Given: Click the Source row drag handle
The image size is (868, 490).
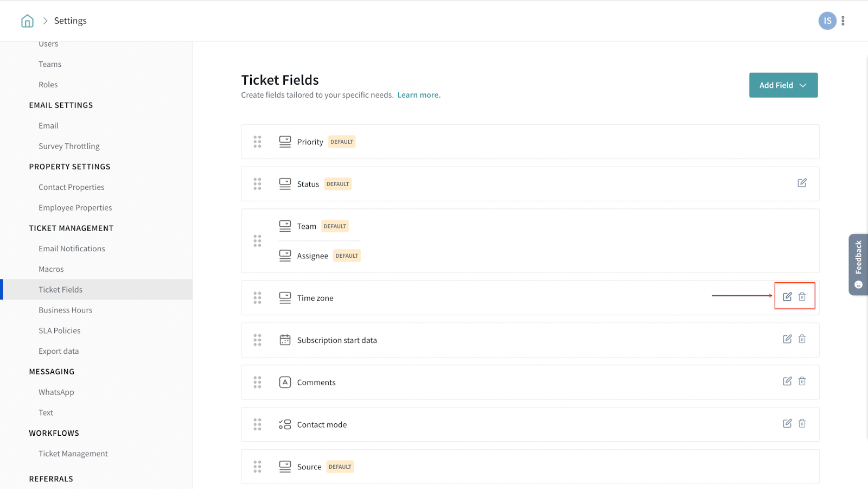Looking at the screenshot, I should [x=257, y=467].
